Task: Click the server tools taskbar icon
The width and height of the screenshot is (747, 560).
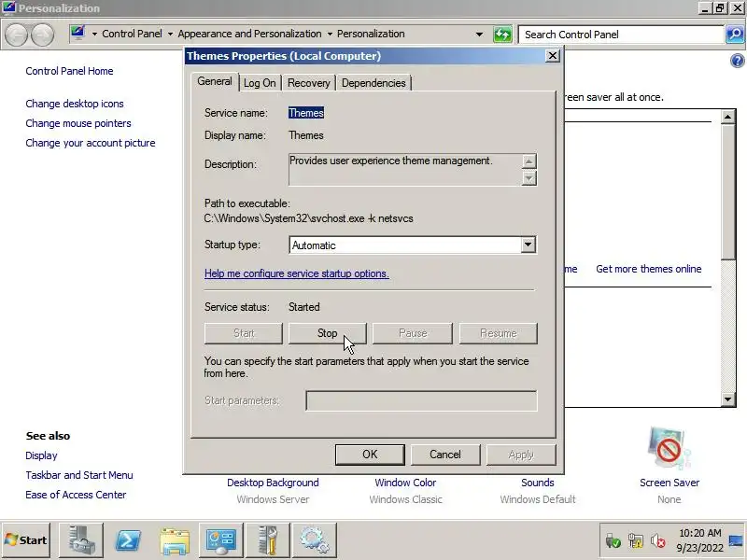Action: pyautogui.click(x=268, y=540)
